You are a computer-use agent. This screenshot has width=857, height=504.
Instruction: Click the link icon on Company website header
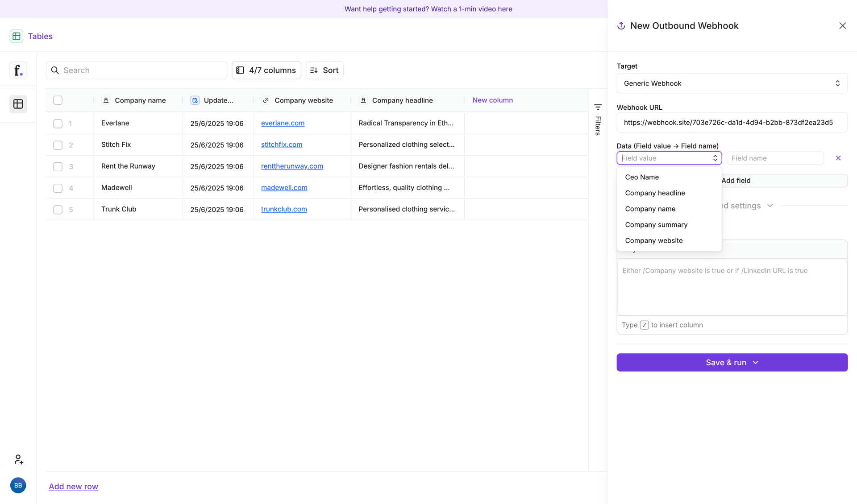266,100
